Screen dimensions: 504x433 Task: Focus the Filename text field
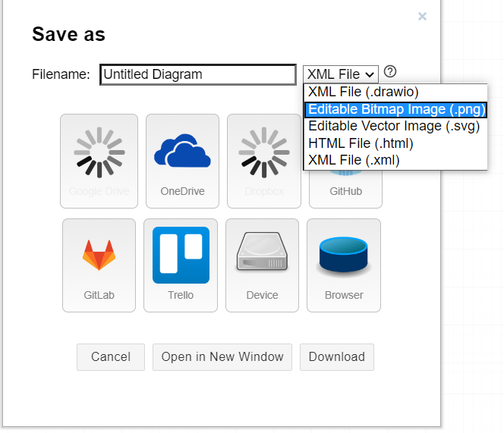coord(197,74)
